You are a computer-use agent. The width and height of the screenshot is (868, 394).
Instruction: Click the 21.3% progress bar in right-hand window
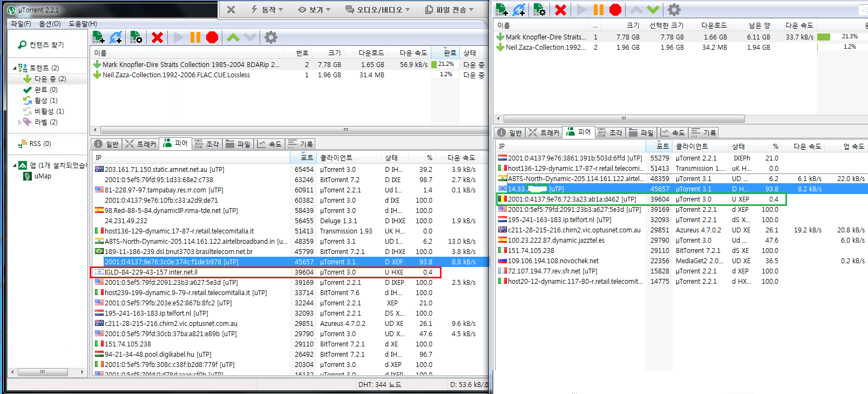[842, 37]
